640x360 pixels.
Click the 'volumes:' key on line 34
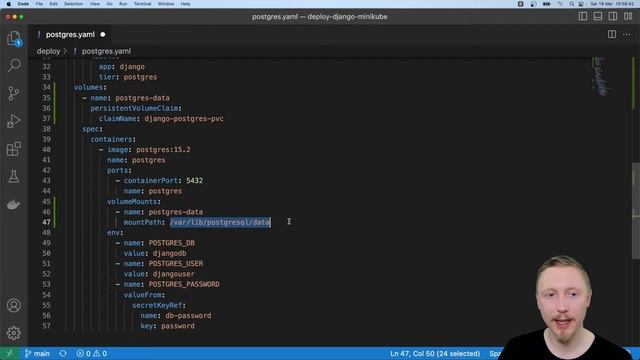[90, 87]
